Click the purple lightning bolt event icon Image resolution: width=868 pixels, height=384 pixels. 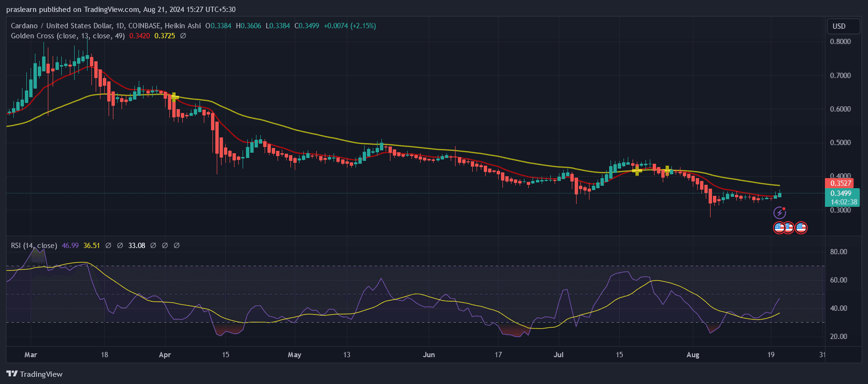pyautogui.click(x=779, y=213)
